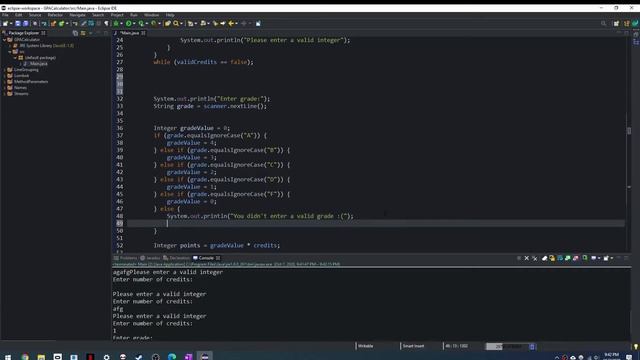Open the Debug button dropdown arrow

click(x=121, y=24)
